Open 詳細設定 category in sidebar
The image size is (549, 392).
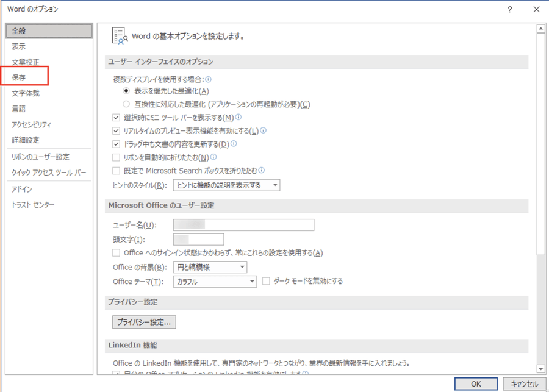(x=49, y=140)
